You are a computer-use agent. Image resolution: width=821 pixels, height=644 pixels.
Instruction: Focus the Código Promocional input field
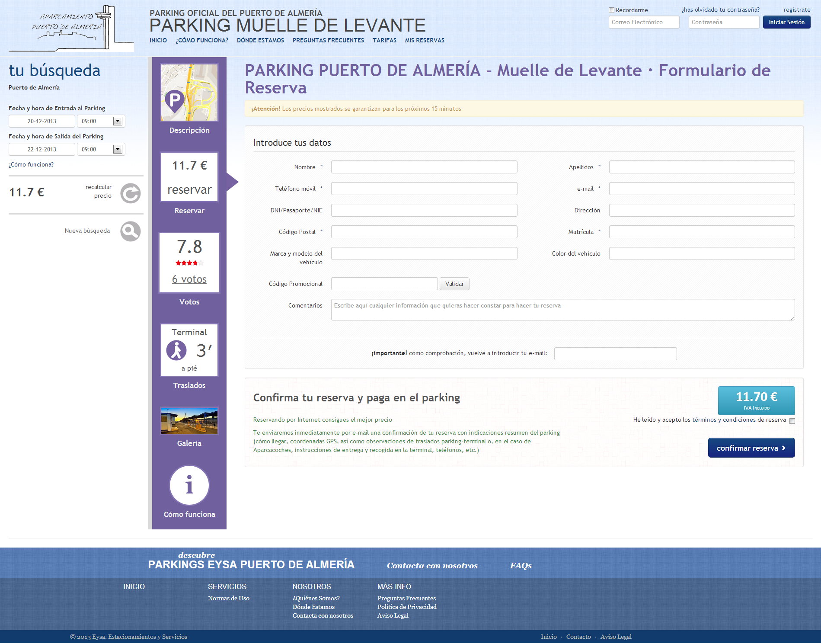point(384,284)
